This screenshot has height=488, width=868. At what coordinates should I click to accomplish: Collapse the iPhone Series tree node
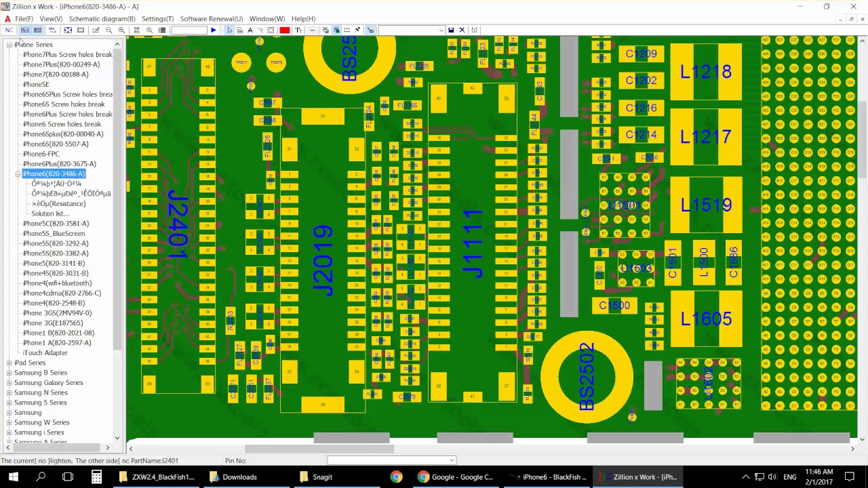point(9,45)
